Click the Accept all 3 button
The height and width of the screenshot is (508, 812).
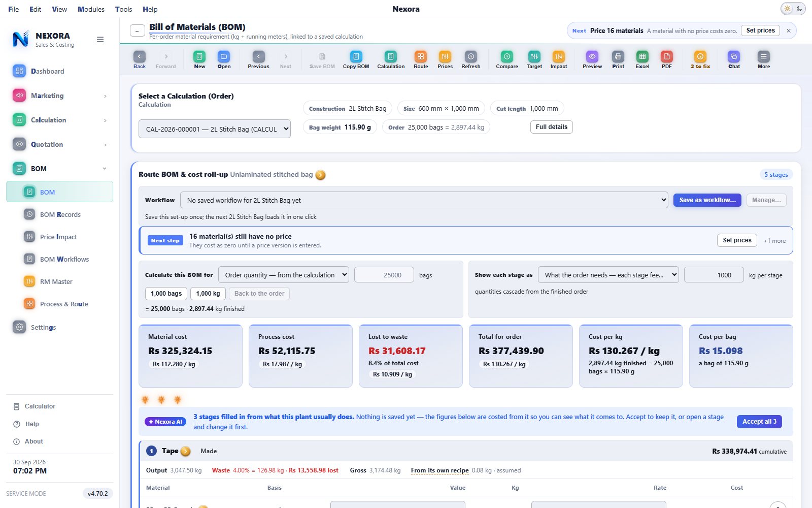(x=759, y=422)
